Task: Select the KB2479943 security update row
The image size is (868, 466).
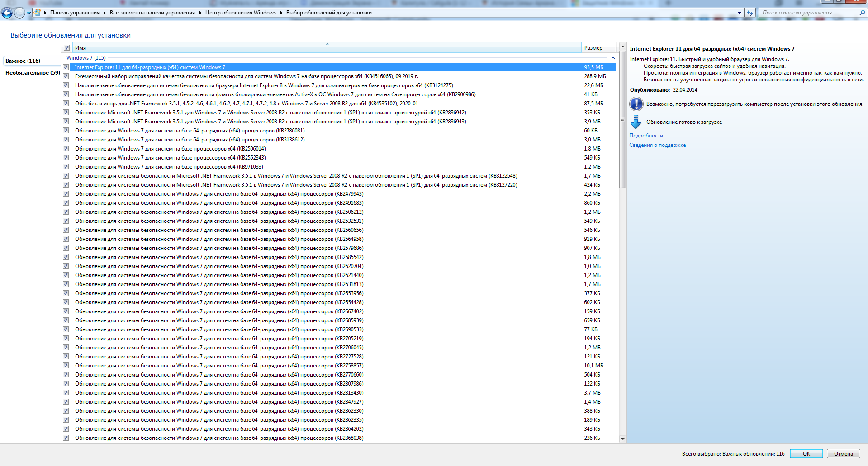Action: tap(339, 194)
